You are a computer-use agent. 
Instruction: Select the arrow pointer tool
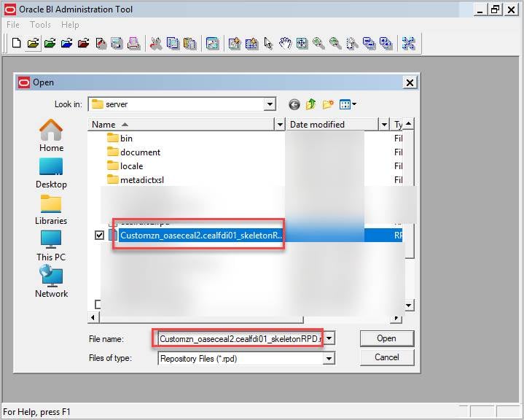click(268, 43)
